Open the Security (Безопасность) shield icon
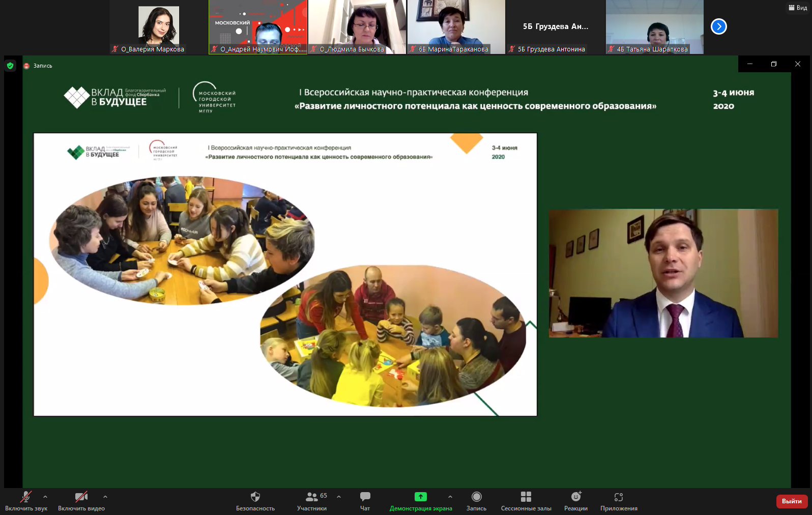This screenshot has height=515, width=812. coord(255,497)
